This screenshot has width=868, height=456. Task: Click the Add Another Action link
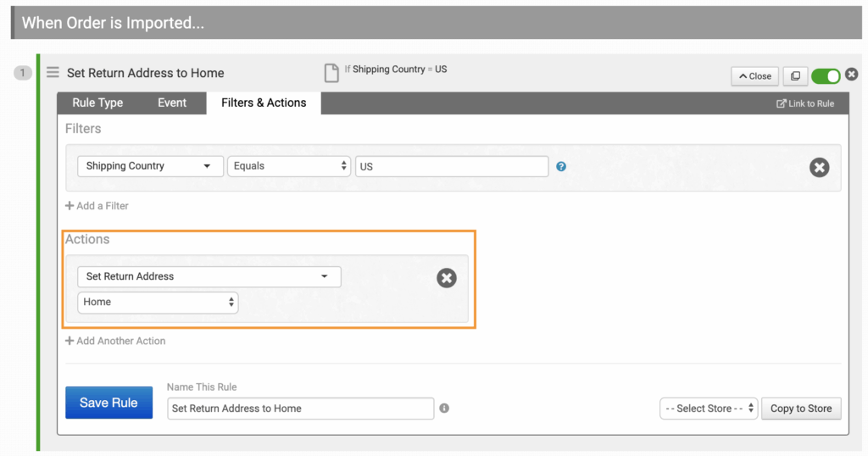pos(116,341)
